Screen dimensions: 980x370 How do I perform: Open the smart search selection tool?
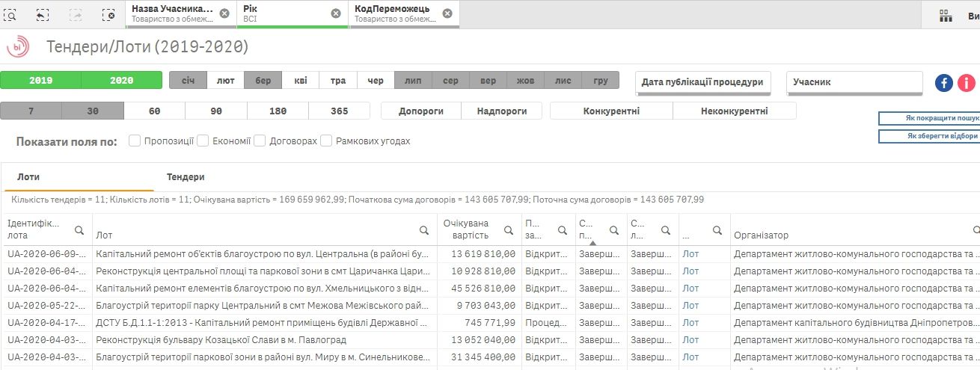[x=11, y=14]
